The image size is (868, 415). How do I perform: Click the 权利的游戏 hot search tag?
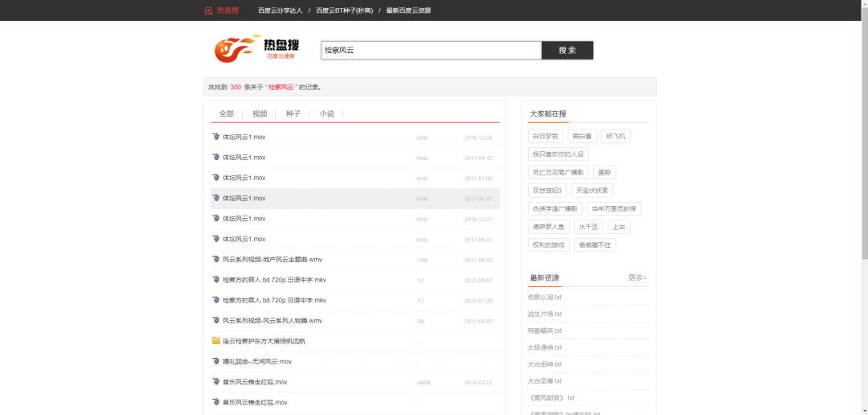[549, 245]
